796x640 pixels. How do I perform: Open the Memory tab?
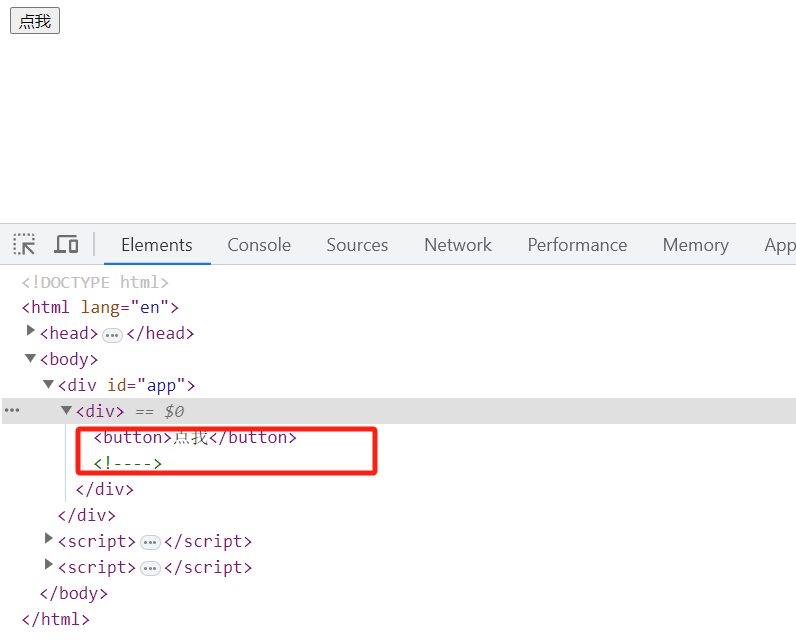[x=695, y=245]
